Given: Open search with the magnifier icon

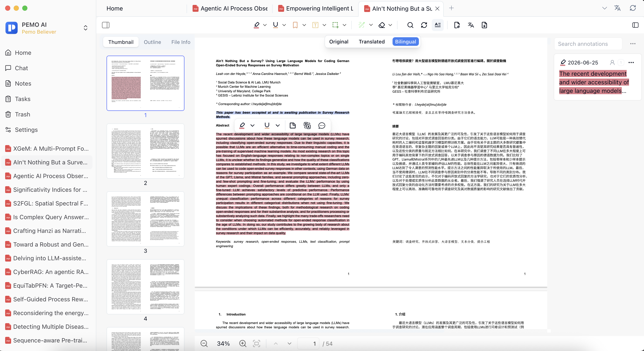Looking at the screenshot, I should coord(410,25).
